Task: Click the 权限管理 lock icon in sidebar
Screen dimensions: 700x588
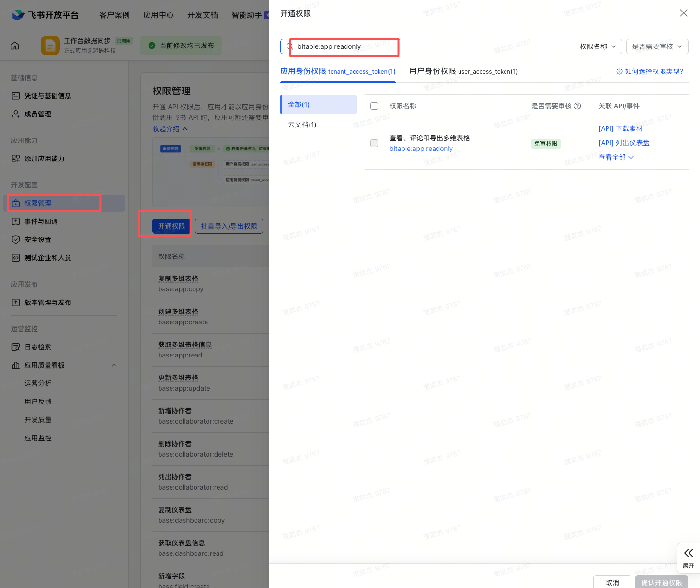Action: pos(16,203)
